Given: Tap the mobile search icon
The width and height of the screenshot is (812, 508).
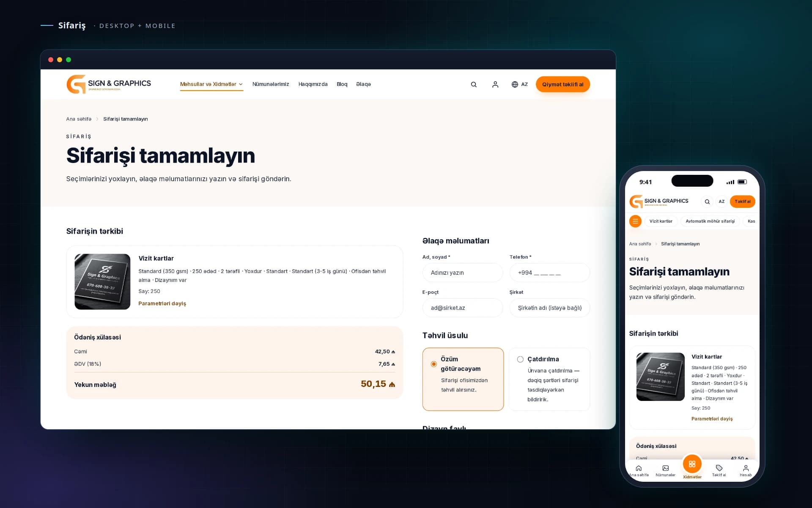Looking at the screenshot, I should [x=707, y=202].
